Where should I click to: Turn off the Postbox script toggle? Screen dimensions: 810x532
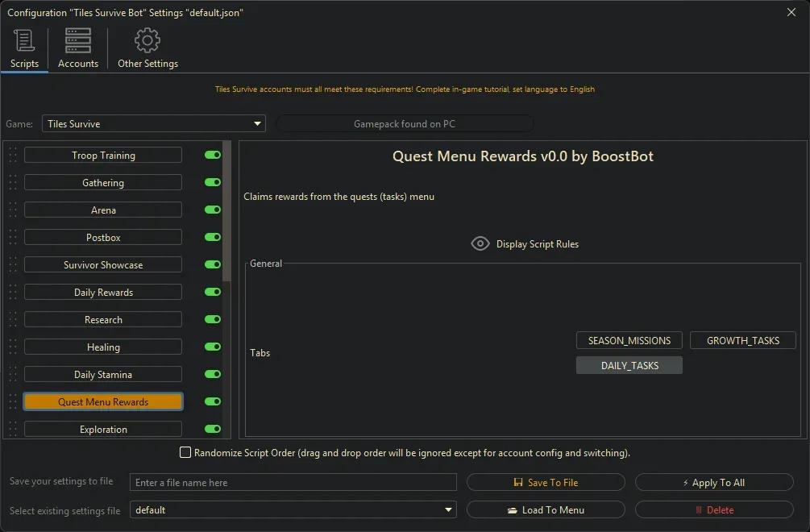[213, 238]
